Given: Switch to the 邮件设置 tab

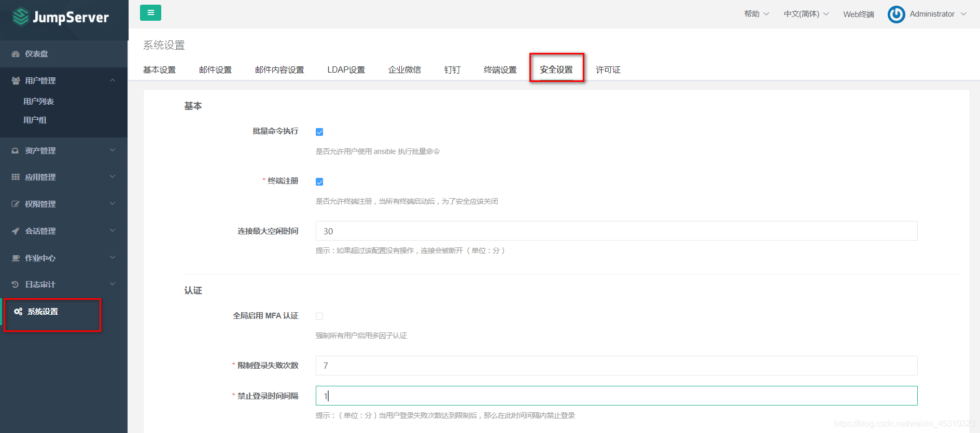Looking at the screenshot, I should coord(215,69).
